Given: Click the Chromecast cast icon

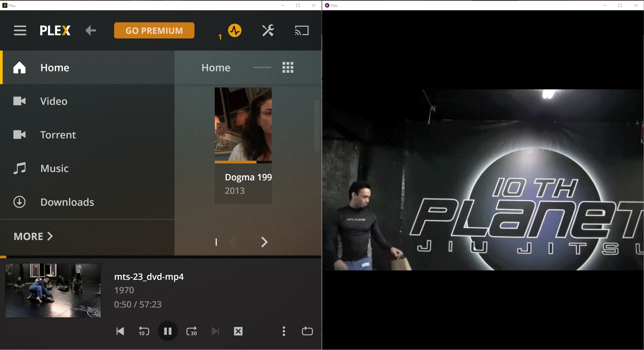Looking at the screenshot, I should pyautogui.click(x=302, y=31).
